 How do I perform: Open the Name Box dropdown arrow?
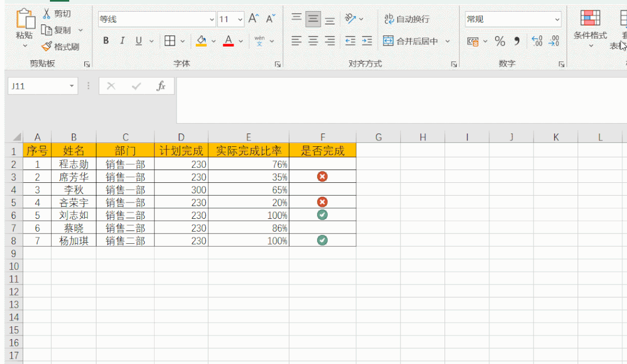(x=72, y=86)
